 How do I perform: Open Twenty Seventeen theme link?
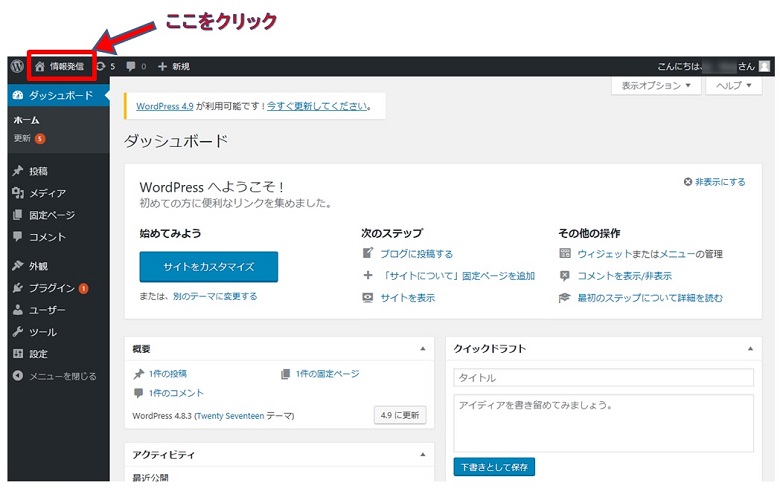pyautogui.click(x=230, y=416)
